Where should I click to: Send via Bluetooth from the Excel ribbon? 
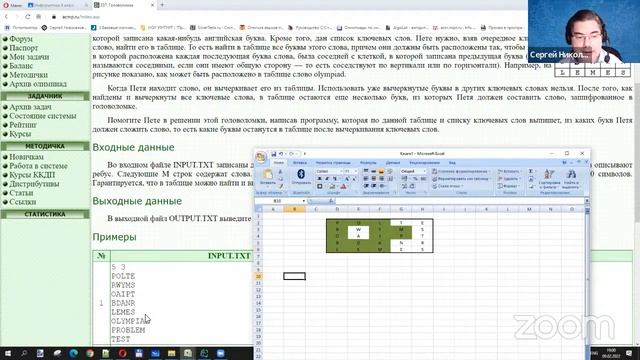tap(301, 177)
